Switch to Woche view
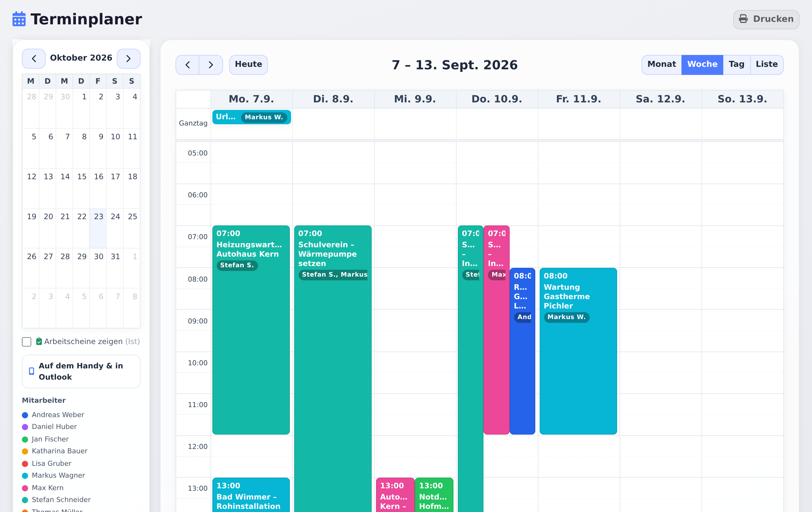Image resolution: width=812 pixels, height=512 pixels. (x=702, y=65)
